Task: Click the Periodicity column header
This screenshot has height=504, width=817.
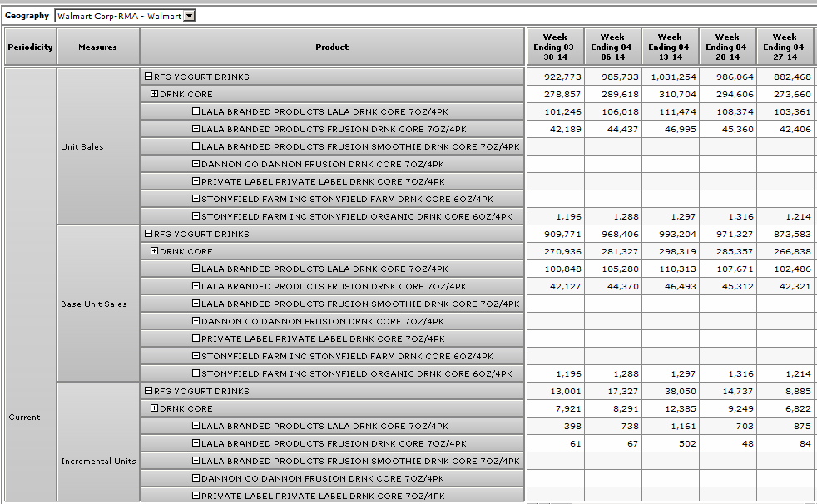Action: click(30, 47)
